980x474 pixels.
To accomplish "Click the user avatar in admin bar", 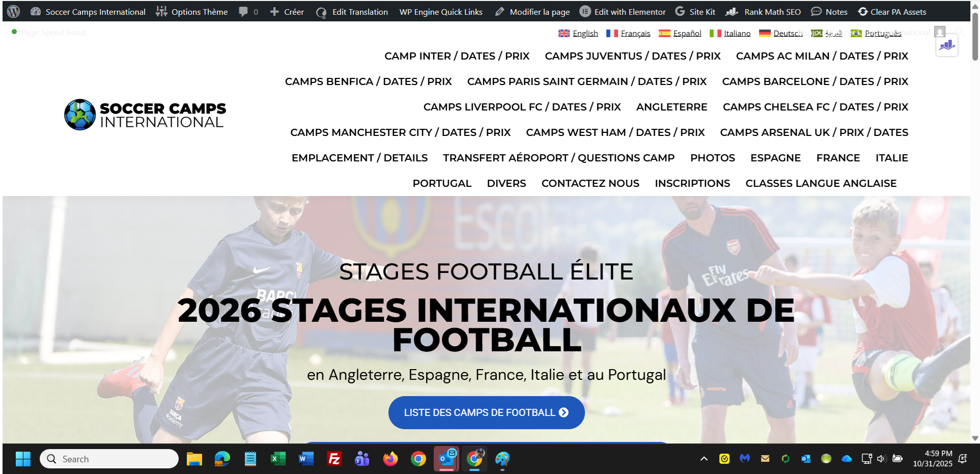I will 940,32.
